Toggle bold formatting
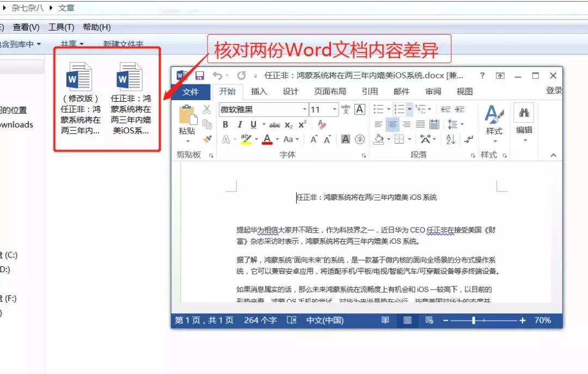Screen dimensions: 588x374 (225, 125)
